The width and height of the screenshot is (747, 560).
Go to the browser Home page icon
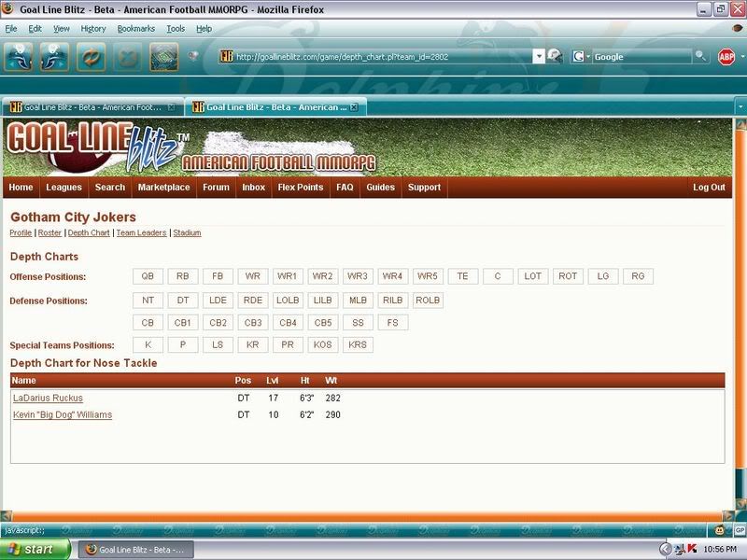(164, 57)
